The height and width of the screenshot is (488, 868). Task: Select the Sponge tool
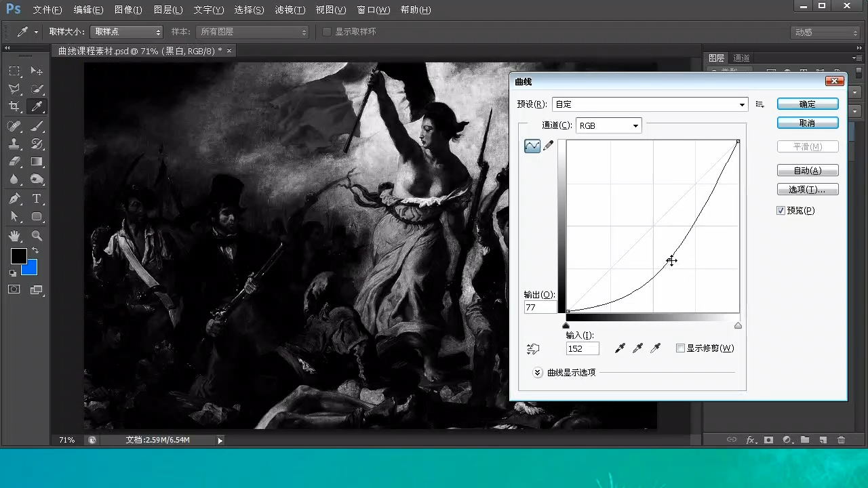37,179
